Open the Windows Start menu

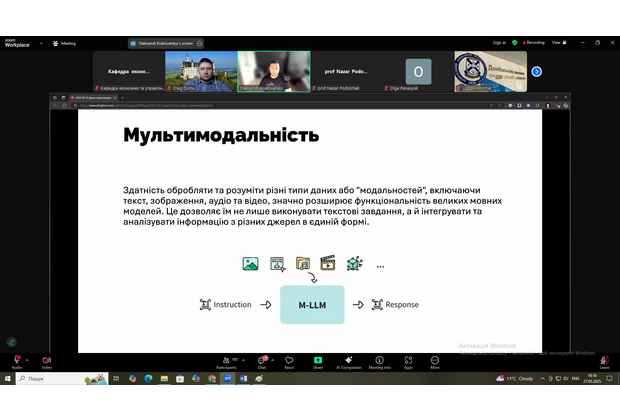click(7, 378)
